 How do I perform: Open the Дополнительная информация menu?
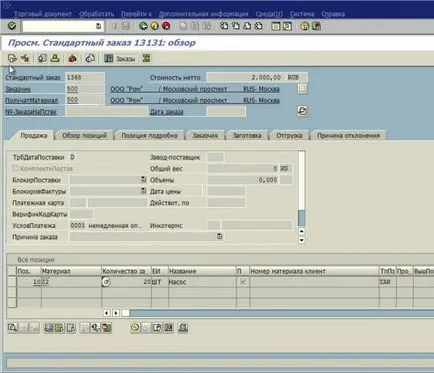[x=203, y=14]
